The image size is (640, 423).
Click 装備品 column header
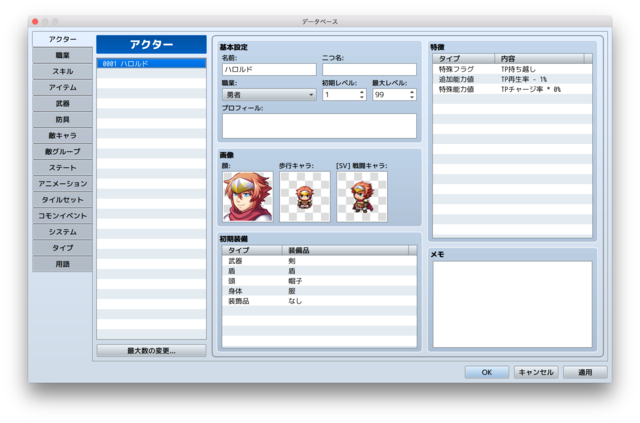click(x=345, y=250)
